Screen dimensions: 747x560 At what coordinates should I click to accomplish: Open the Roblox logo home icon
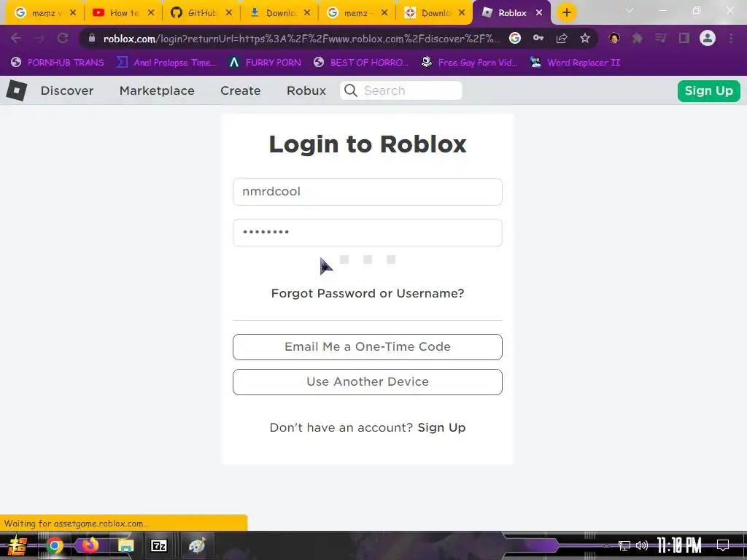point(17,90)
